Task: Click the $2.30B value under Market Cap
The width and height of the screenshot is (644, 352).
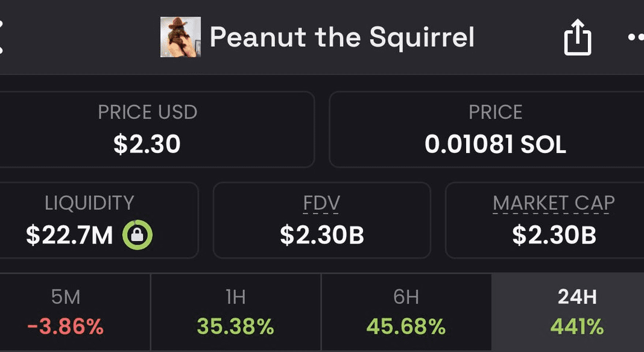Action: coord(554,235)
